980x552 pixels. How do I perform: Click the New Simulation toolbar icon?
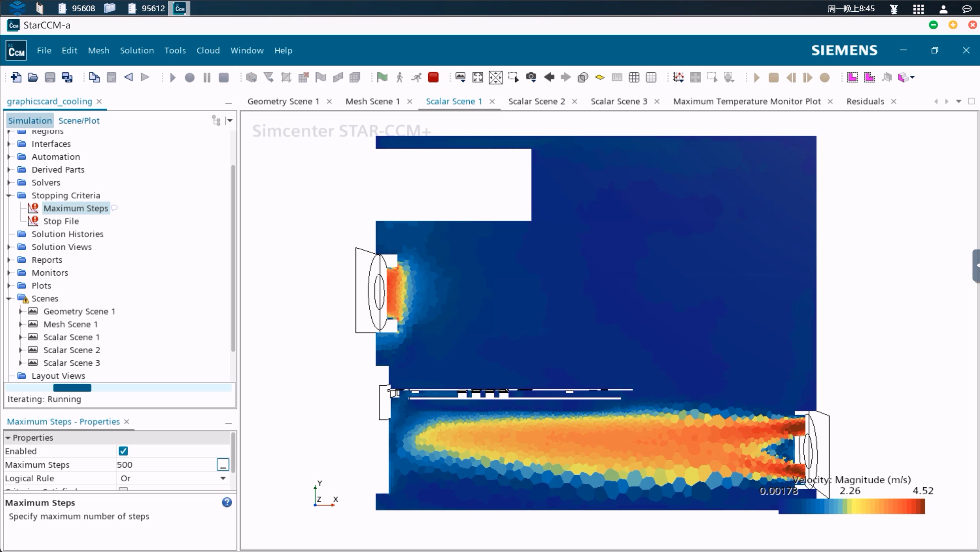(16, 77)
